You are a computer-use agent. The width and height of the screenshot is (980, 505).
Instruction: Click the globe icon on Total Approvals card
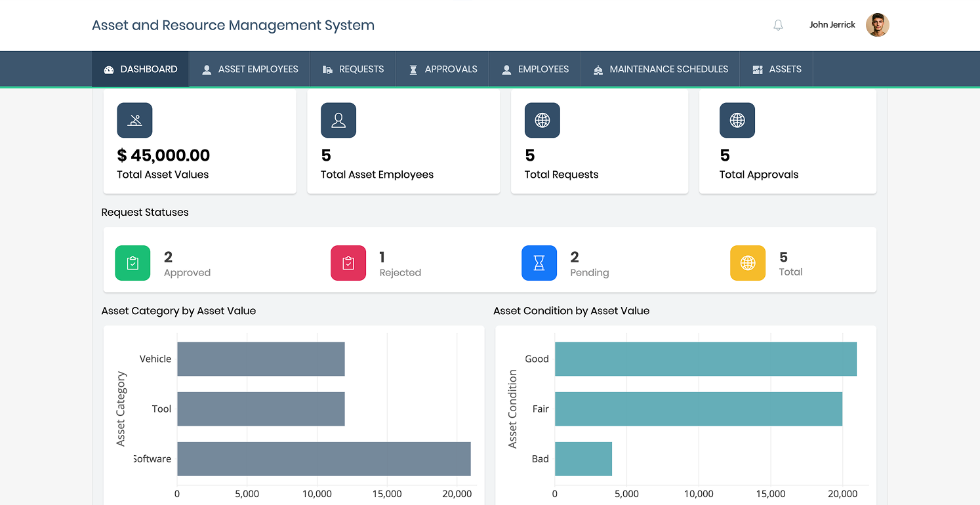pyautogui.click(x=737, y=120)
